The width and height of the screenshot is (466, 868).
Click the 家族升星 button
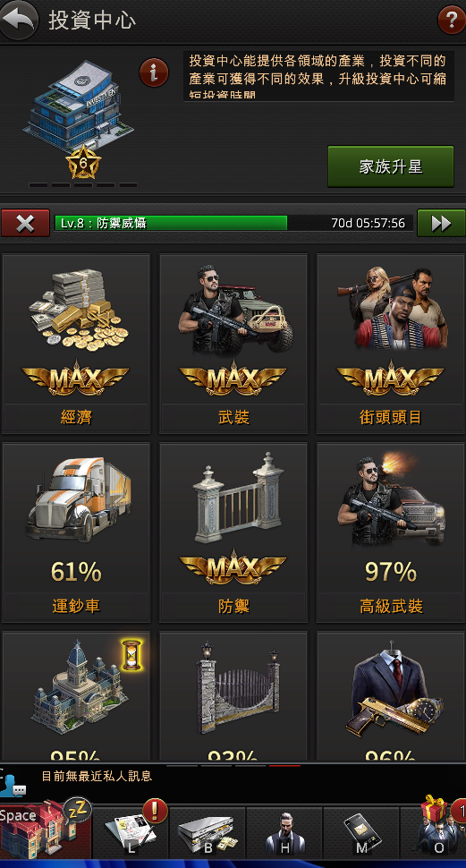click(391, 166)
